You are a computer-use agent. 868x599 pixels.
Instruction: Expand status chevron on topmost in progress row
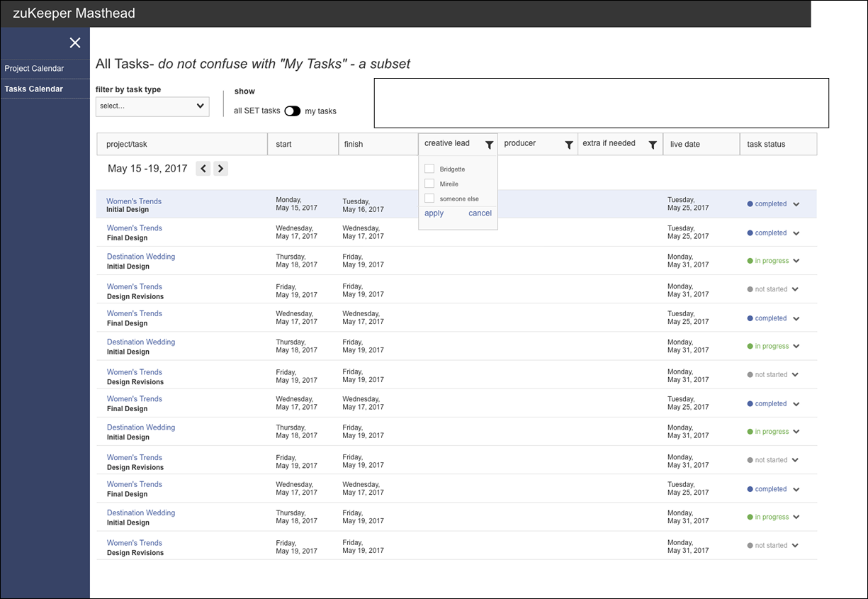tap(796, 261)
